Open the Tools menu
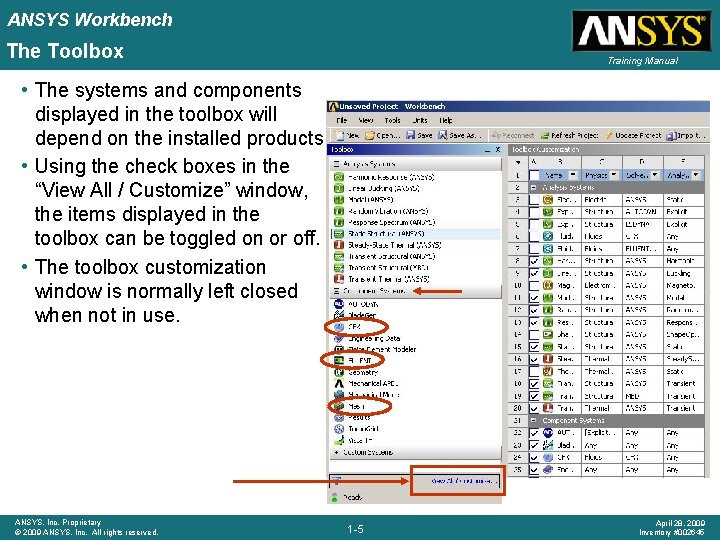This screenshot has width=720, height=540. point(392,120)
